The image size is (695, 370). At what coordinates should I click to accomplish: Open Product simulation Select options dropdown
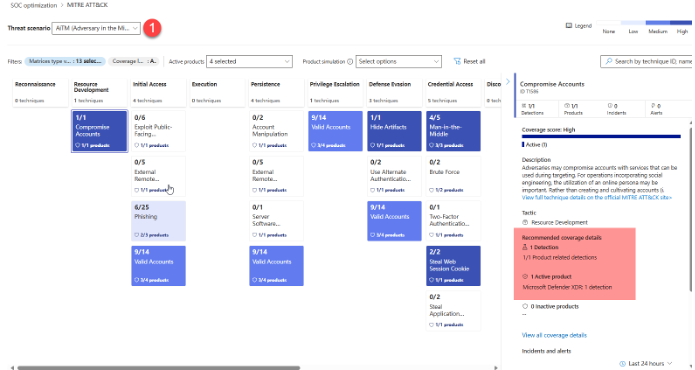click(x=398, y=62)
